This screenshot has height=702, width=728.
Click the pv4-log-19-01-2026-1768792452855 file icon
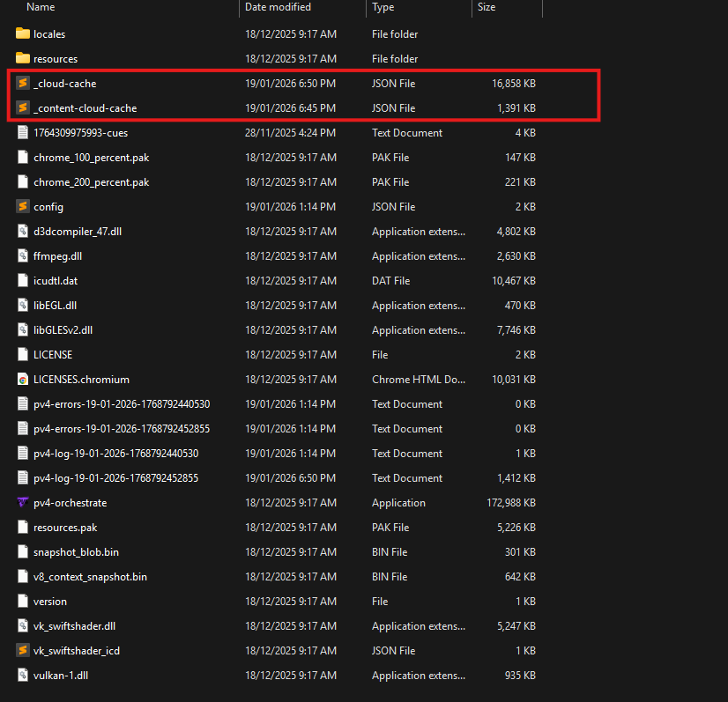coord(23,477)
